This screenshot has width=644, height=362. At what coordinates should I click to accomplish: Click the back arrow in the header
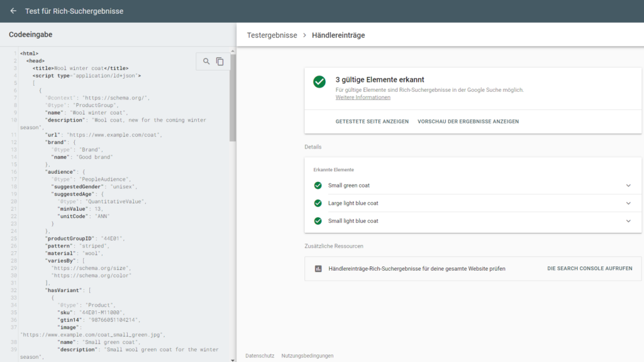tap(13, 11)
